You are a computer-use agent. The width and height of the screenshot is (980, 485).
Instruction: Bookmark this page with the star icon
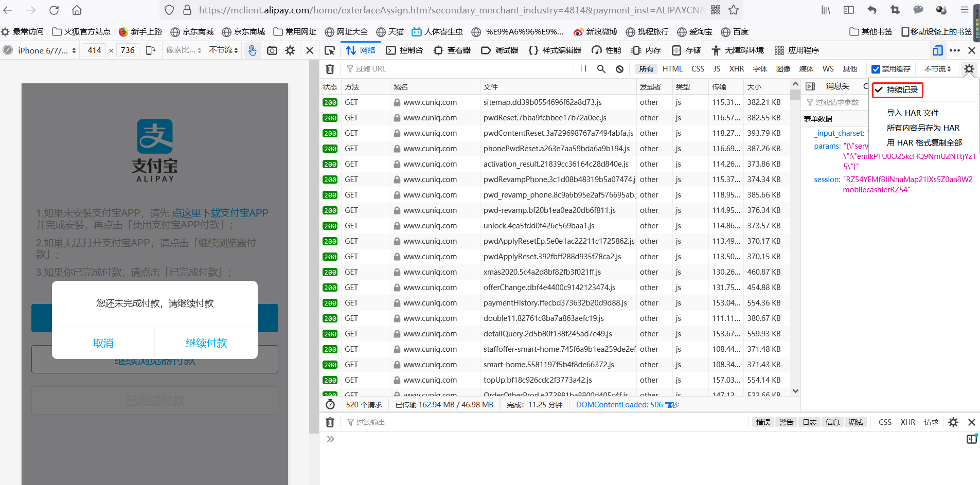point(734,10)
